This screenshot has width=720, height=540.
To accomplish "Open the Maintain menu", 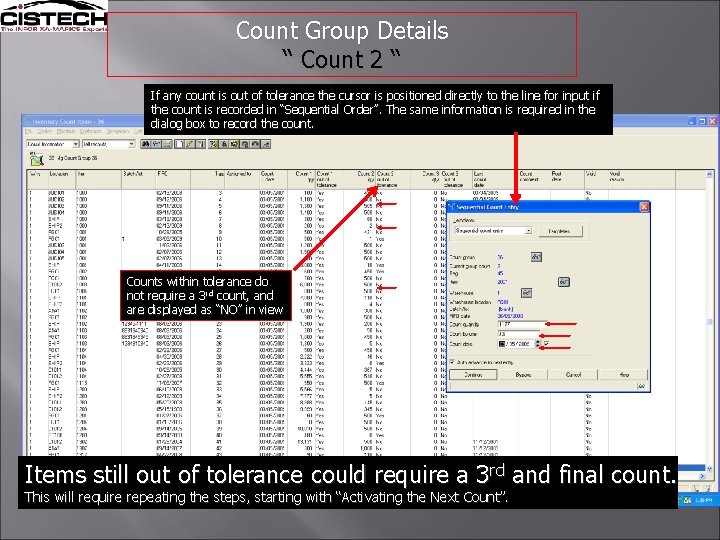I will point(66,131).
